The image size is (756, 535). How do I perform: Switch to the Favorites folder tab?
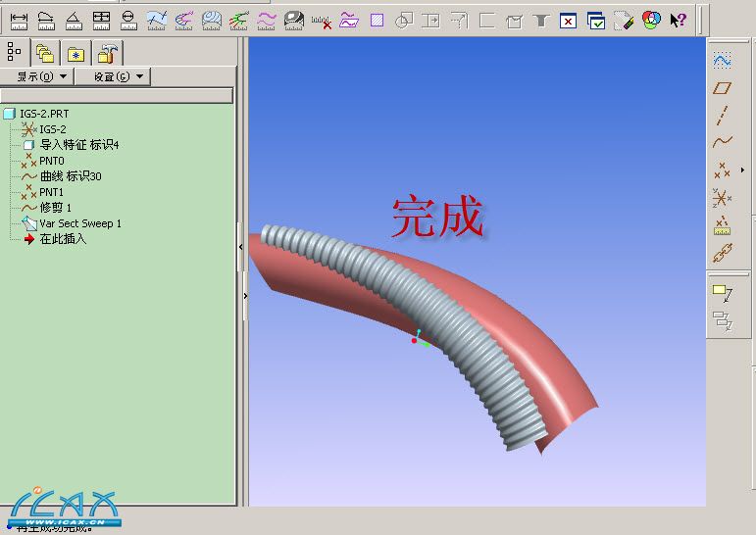(76, 53)
